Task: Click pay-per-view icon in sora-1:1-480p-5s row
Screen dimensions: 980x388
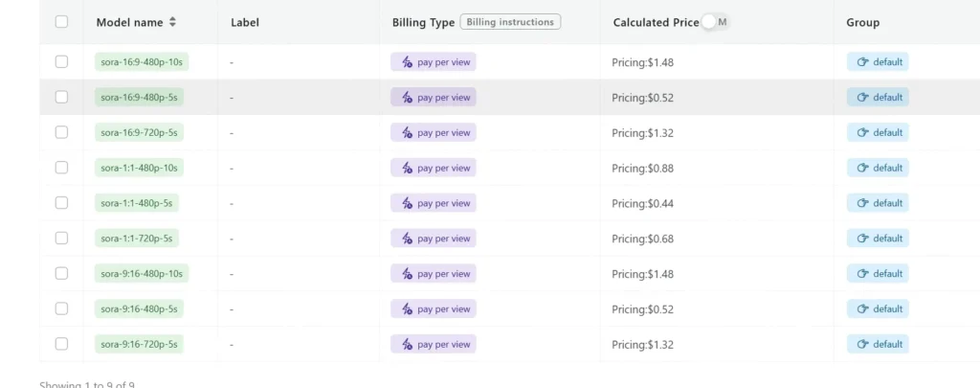Action: pyautogui.click(x=407, y=203)
